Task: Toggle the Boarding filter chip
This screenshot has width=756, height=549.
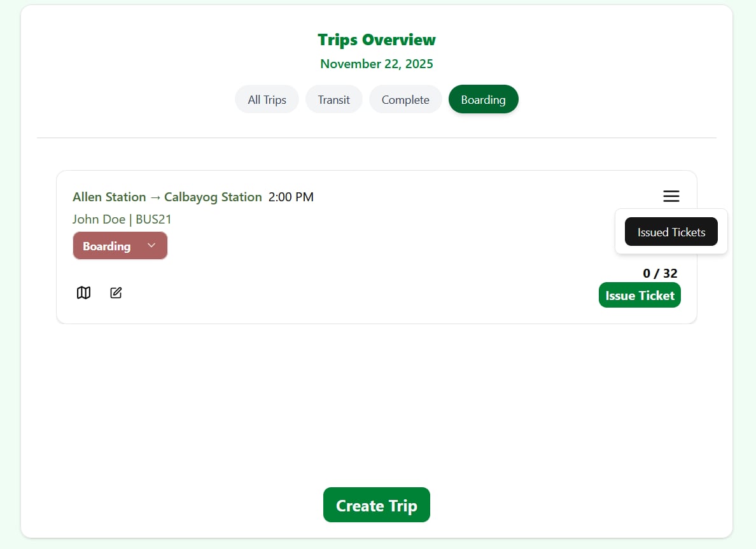Action: point(483,99)
